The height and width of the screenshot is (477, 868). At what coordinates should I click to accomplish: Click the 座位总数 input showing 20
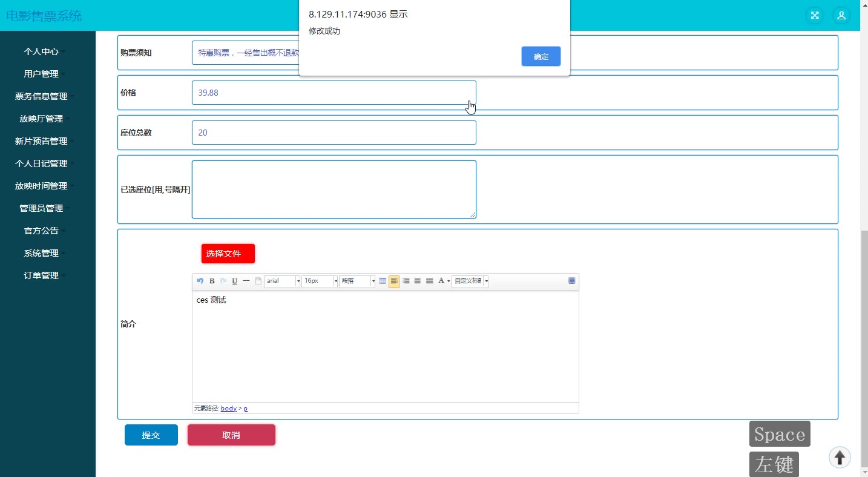pyautogui.click(x=334, y=133)
